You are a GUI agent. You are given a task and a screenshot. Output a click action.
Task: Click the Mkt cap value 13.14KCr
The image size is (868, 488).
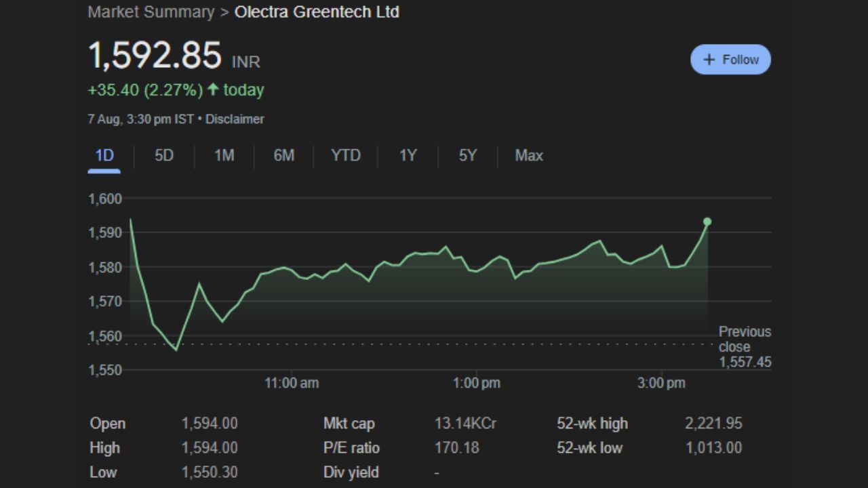click(x=465, y=424)
